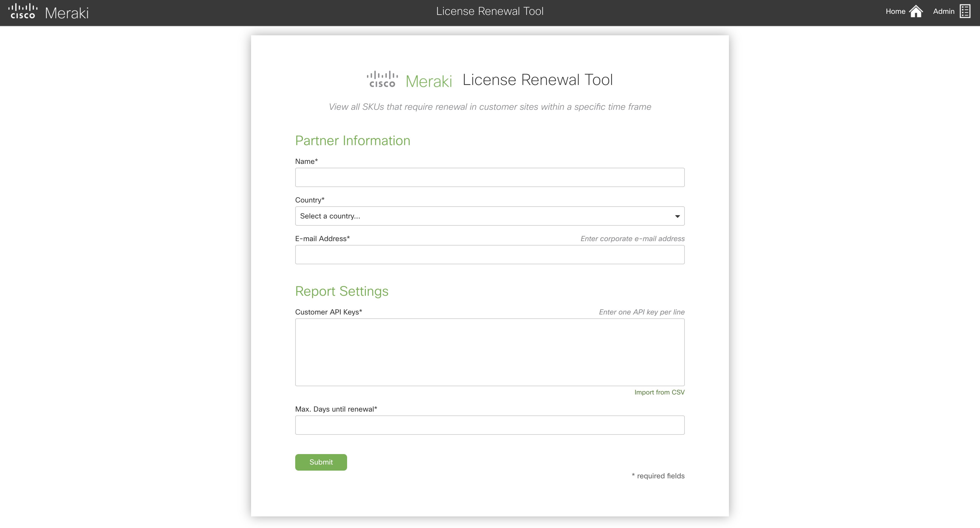980x528 pixels.
Task: Click the Home house icon
Action: pyautogui.click(x=916, y=11)
